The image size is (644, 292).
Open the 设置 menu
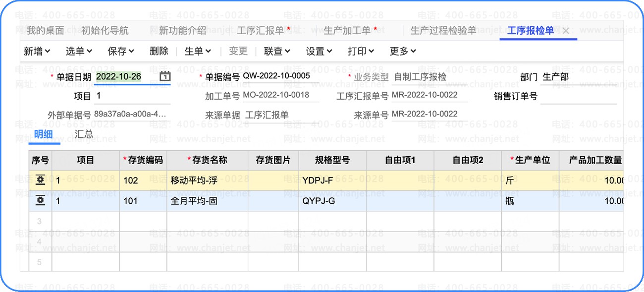[x=319, y=51]
